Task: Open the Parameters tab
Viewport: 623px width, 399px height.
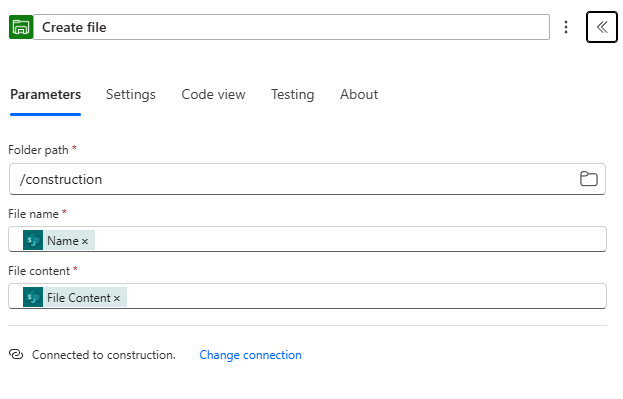Action: point(45,95)
